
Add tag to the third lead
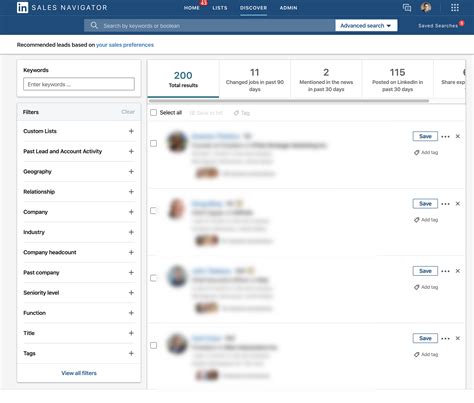tap(426, 287)
